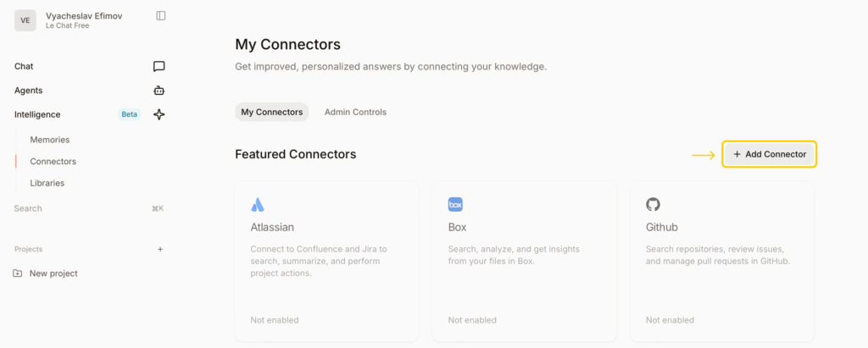Select the My Connectors tab
868x348 pixels.
click(271, 112)
